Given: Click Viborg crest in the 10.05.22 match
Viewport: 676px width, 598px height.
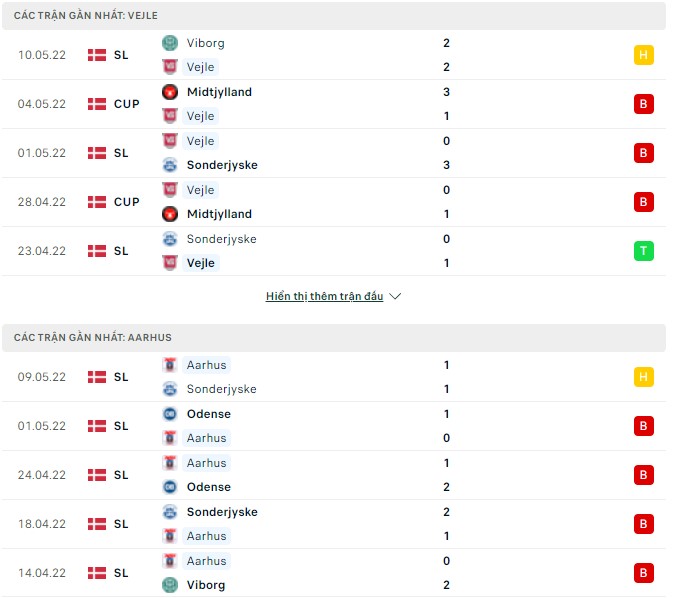Looking at the screenshot, I should tap(169, 43).
